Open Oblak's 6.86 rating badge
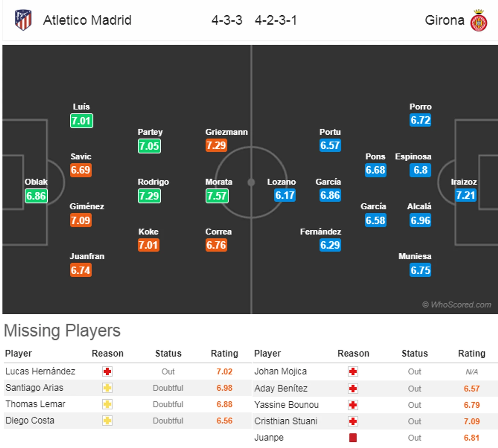Screen dimensions: 498x448 [x=36, y=196]
